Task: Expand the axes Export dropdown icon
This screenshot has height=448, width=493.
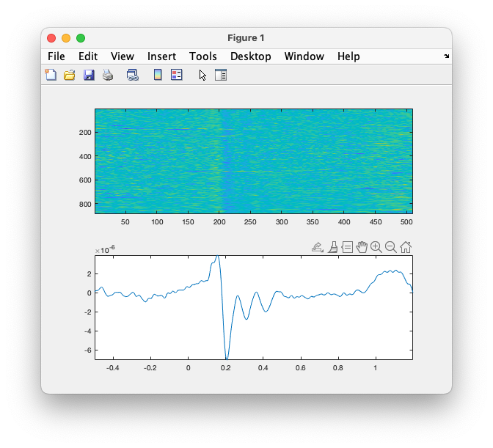Action: (318, 247)
